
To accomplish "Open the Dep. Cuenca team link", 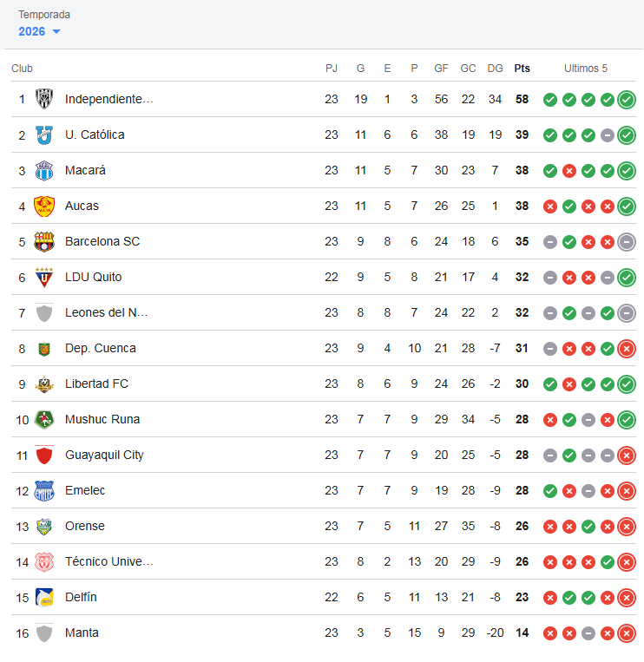I will pyautogui.click(x=101, y=348).
